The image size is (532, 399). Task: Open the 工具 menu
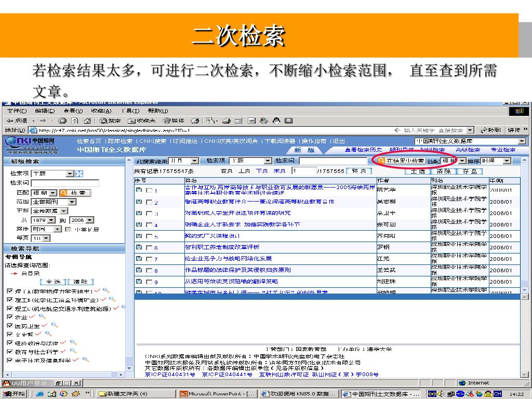pyautogui.click(x=130, y=111)
